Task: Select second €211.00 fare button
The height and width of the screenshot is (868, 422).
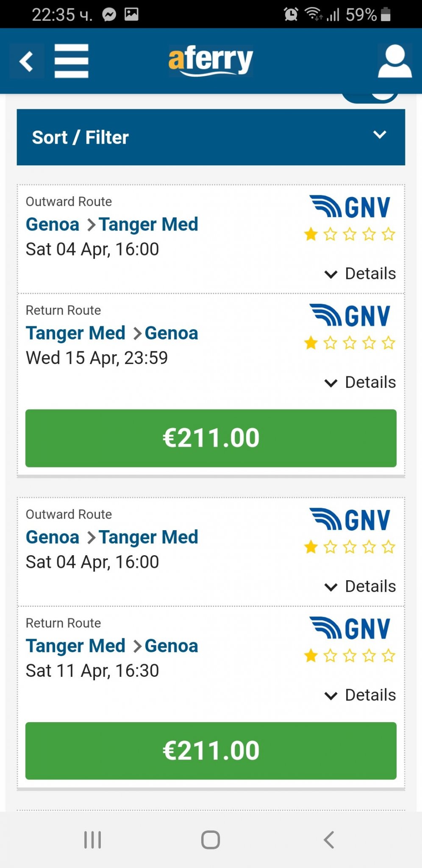Action: 211,751
